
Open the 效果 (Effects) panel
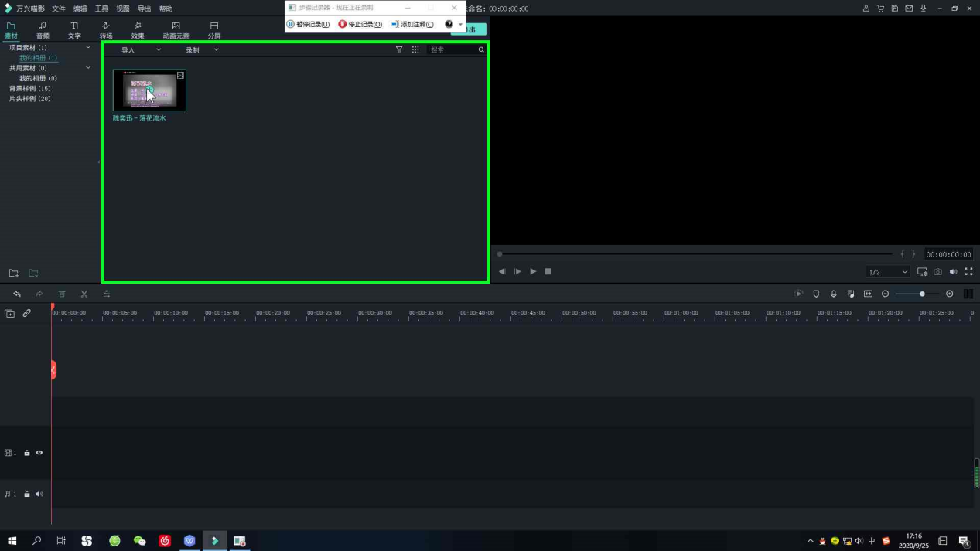click(x=138, y=30)
